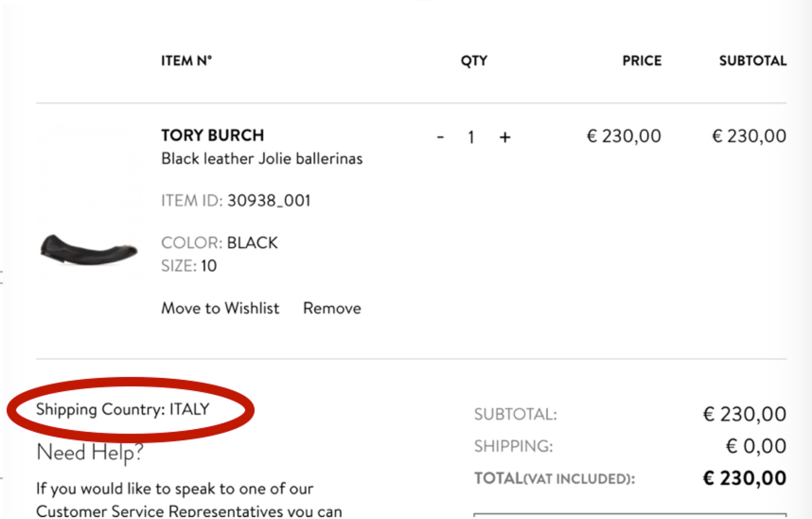Click the SIZE: 10 label
The image size is (812, 519).
(189, 266)
